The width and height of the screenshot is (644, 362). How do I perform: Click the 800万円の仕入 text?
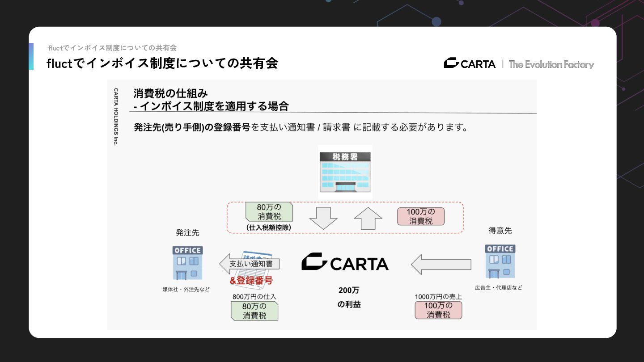click(254, 296)
